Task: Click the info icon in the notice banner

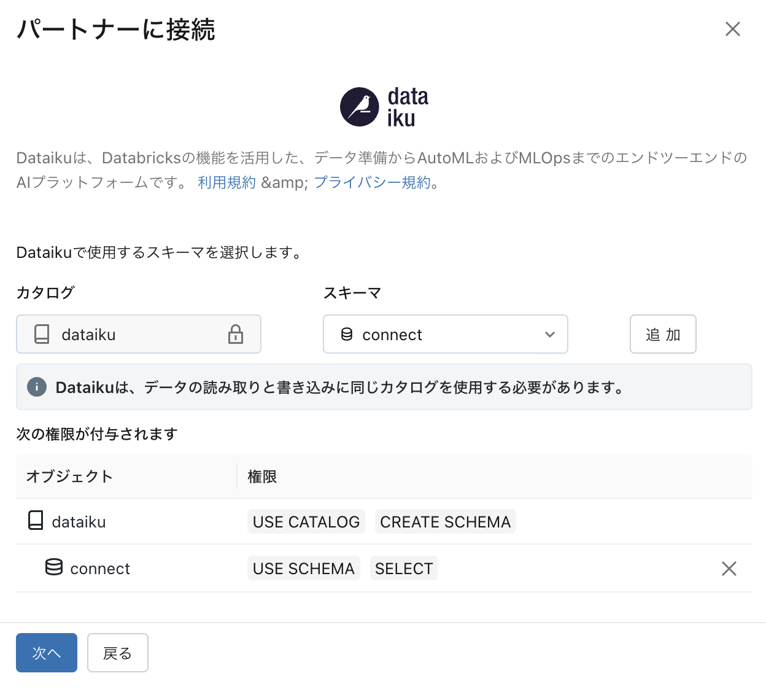Action: pos(37,387)
